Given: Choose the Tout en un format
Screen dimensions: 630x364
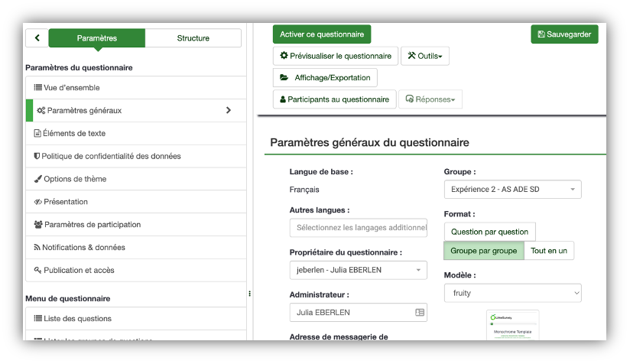Looking at the screenshot, I should click(549, 251).
